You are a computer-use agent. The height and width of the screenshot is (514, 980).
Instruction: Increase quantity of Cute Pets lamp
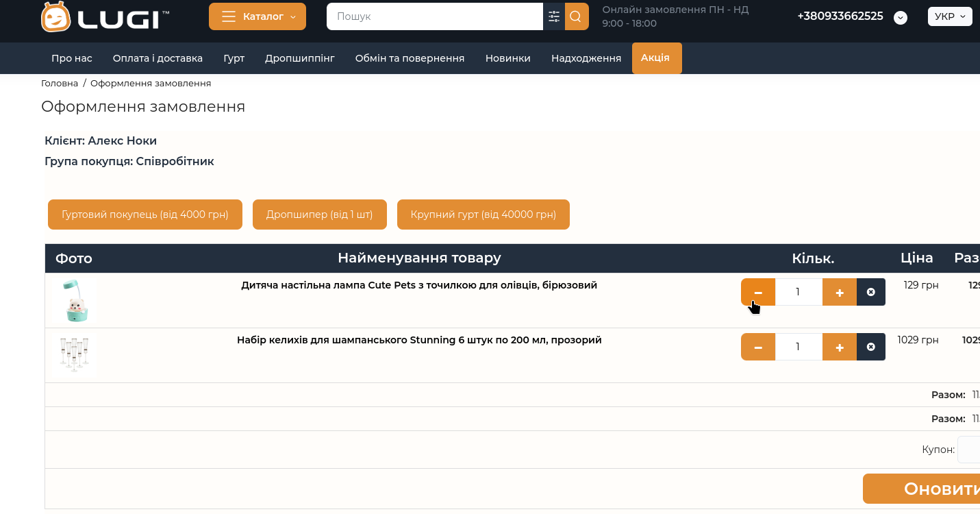coord(840,292)
